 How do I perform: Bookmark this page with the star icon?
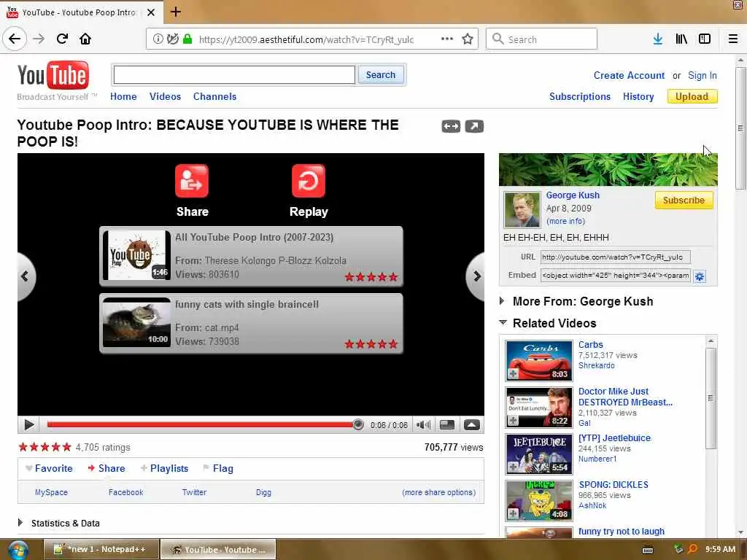(468, 39)
